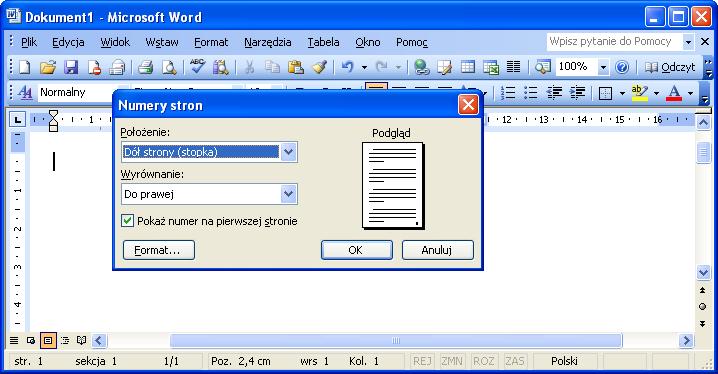Open the Wstaw menu
The image size is (718, 374).
(x=162, y=42)
